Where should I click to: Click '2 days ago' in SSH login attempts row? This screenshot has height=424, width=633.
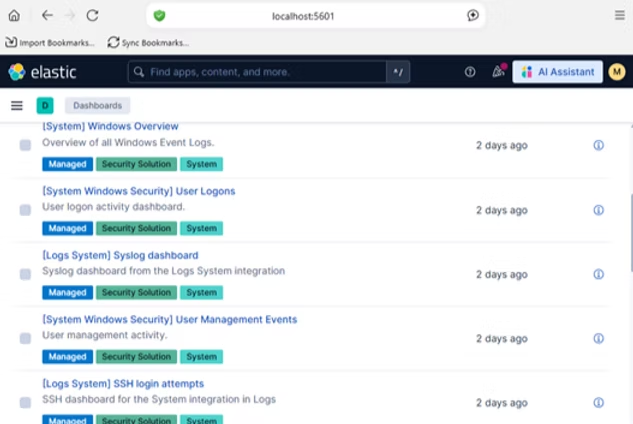coord(501,403)
